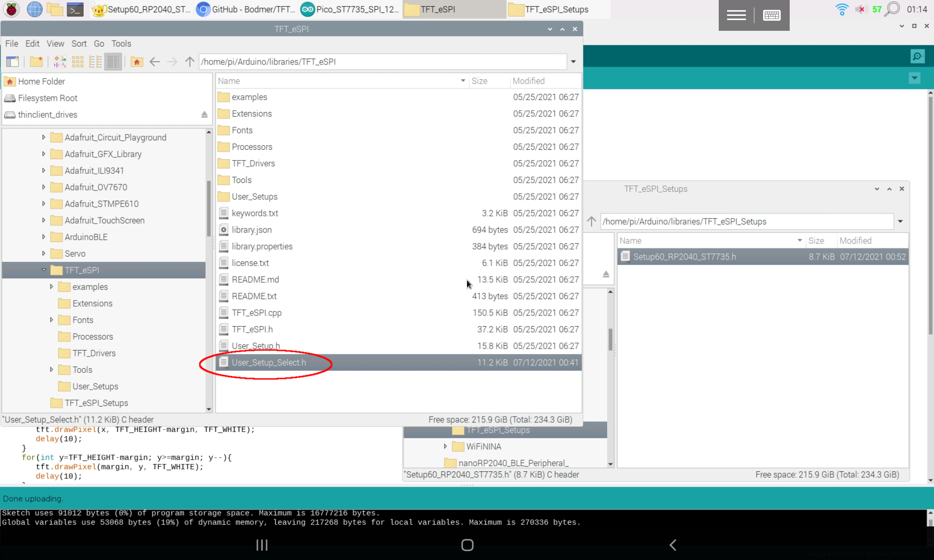Switch to compact list view
The width and height of the screenshot is (934, 560).
pyautogui.click(x=95, y=61)
